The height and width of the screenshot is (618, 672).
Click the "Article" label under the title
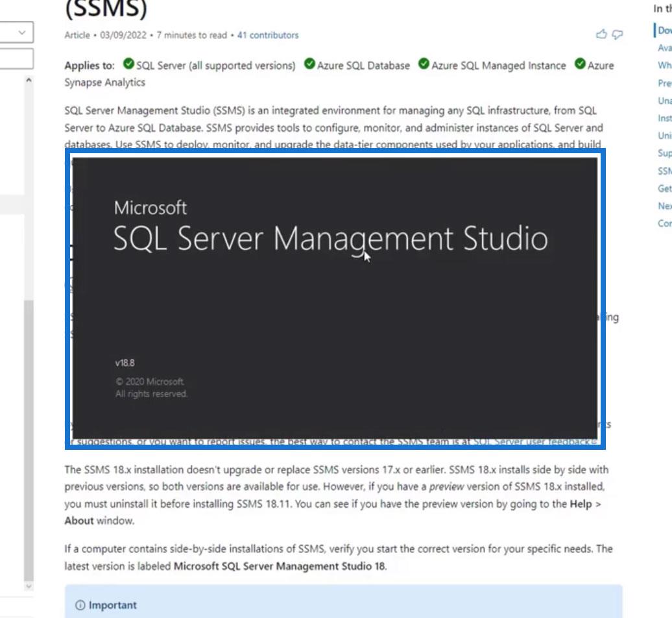(x=77, y=35)
